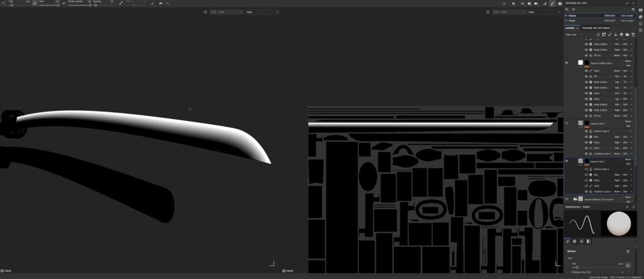Hide the Hamon mask 2 anchor effect
The height and width of the screenshot is (279, 644).
coord(586,131)
